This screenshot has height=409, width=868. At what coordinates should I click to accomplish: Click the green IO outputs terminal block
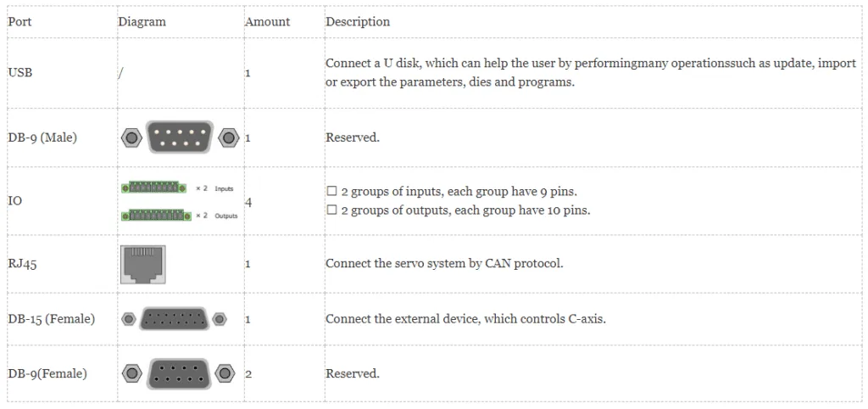(157, 216)
